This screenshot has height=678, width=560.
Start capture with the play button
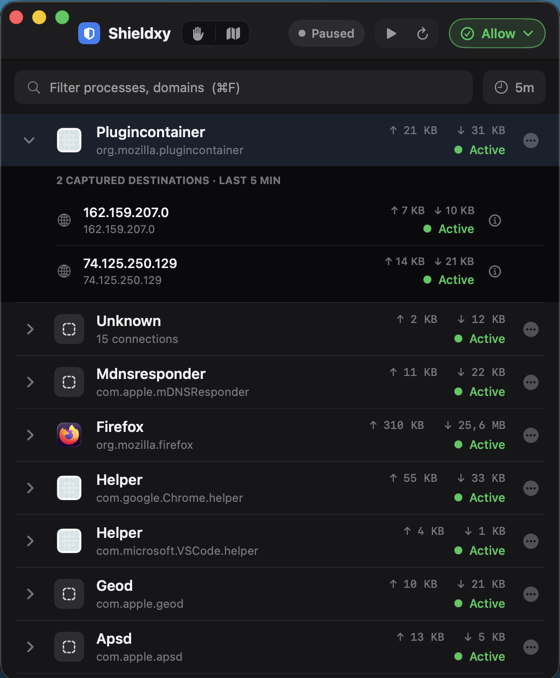click(391, 33)
